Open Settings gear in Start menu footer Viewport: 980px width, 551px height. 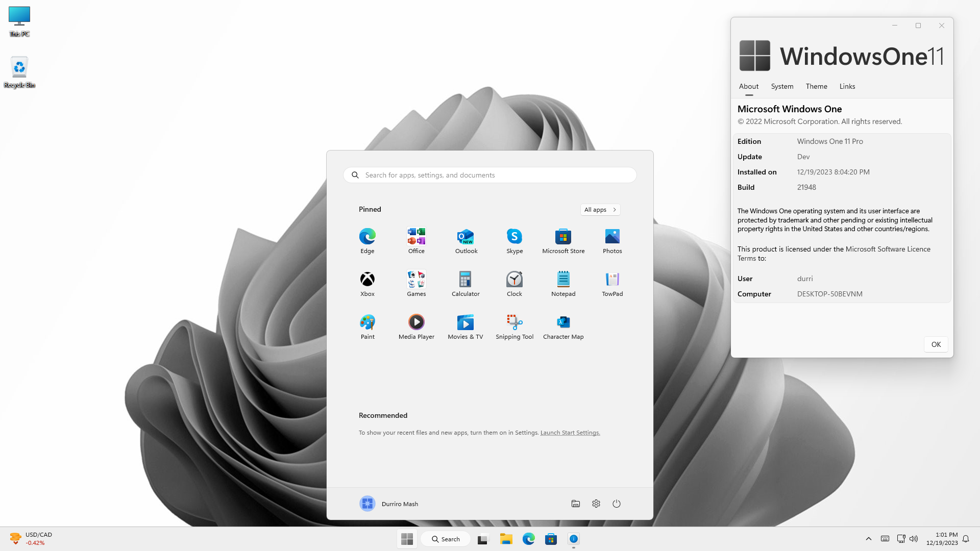point(596,504)
